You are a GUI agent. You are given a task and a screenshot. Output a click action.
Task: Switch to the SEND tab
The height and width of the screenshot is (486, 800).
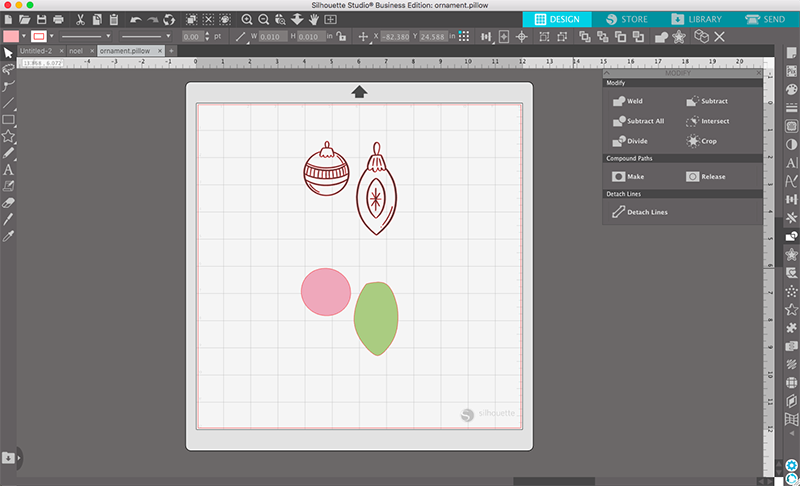pos(765,19)
